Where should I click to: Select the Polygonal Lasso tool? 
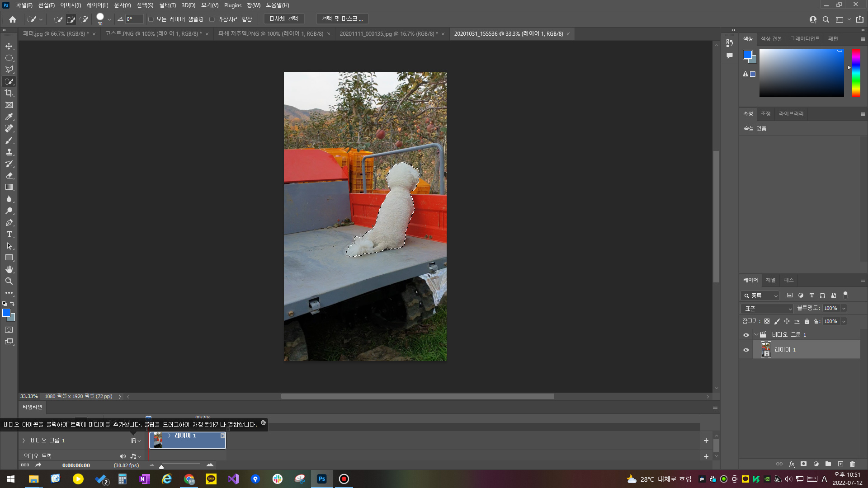point(9,70)
